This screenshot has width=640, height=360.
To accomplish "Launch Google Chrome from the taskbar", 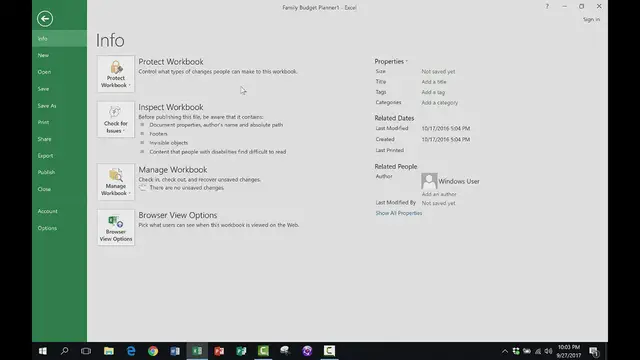I will 153,351.
